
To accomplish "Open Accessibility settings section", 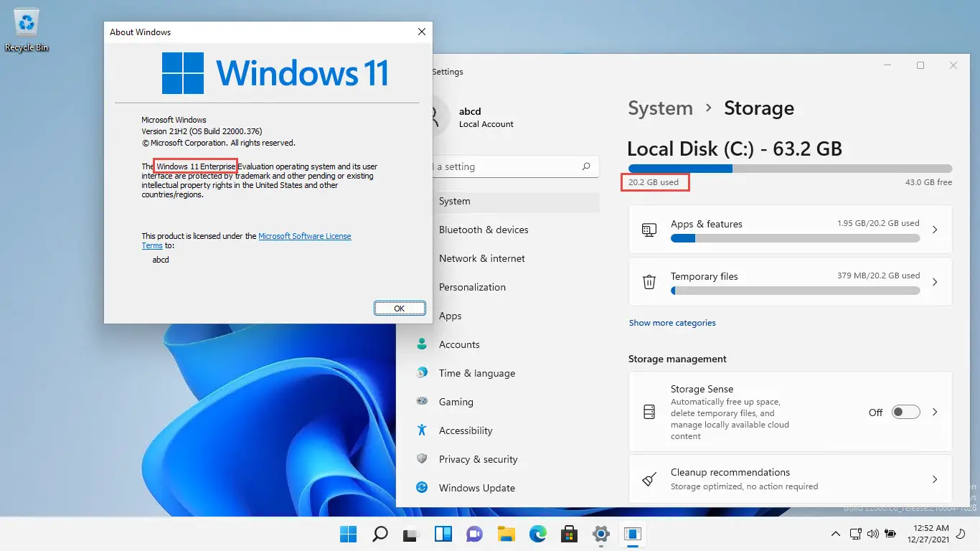I will click(466, 430).
